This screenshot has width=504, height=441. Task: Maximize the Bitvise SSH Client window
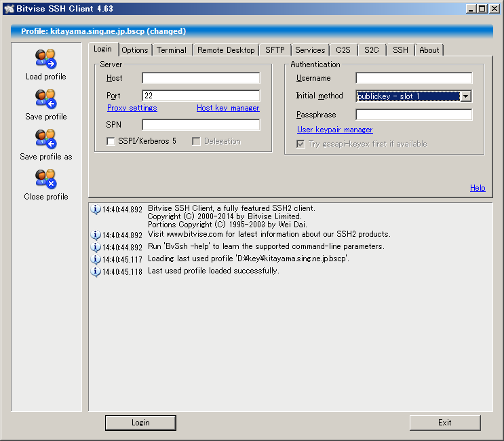[x=482, y=9]
